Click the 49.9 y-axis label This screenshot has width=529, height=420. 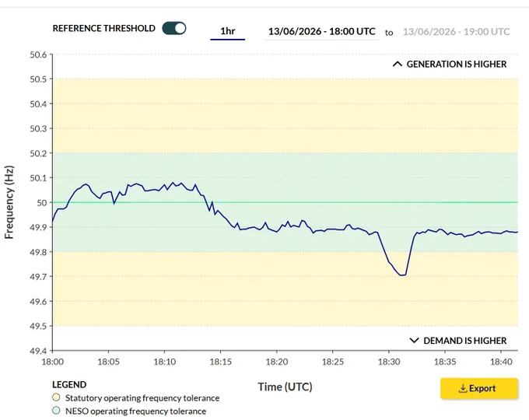click(x=38, y=227)
